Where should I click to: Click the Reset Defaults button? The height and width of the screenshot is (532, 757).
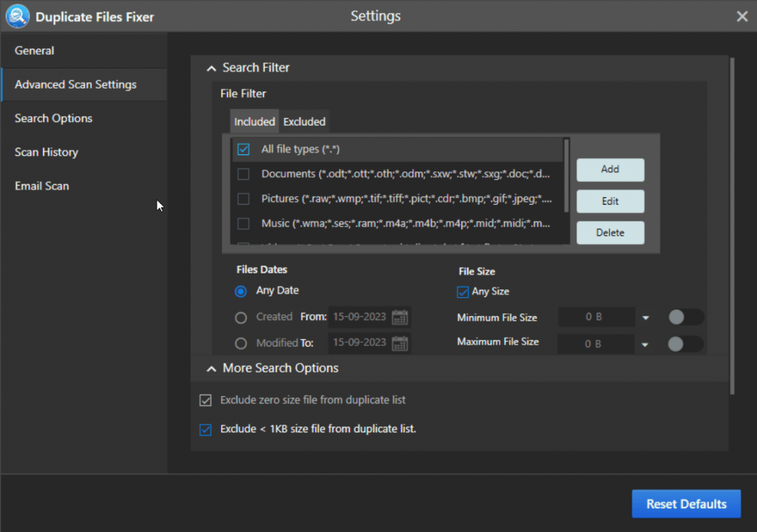pos(686,503)
